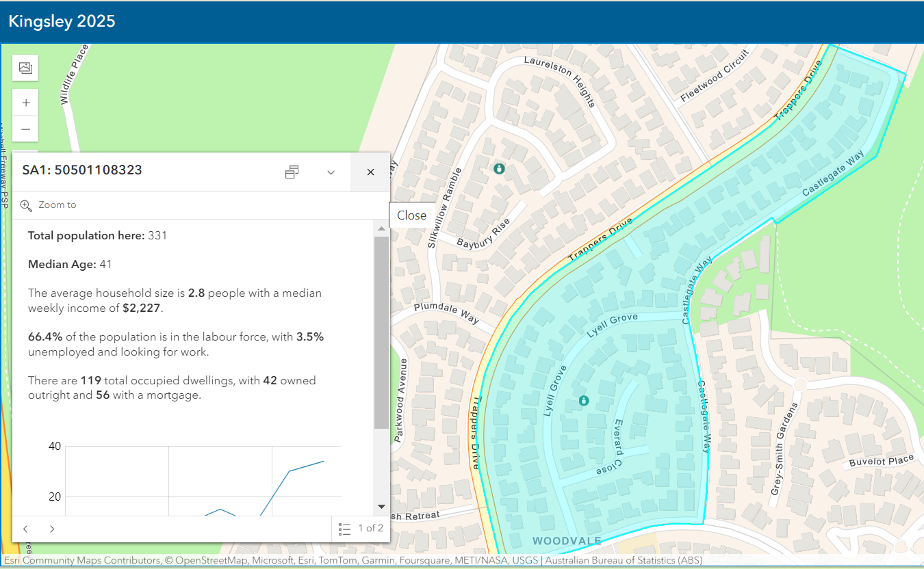The height and width of the screenshot is (569, 924).
Task: Click the point marker near Baybury Rise
Action: click(499, 168)
